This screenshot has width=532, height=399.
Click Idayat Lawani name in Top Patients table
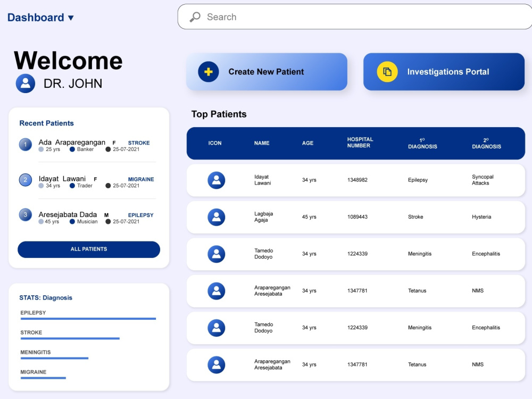tap(263, 180)
